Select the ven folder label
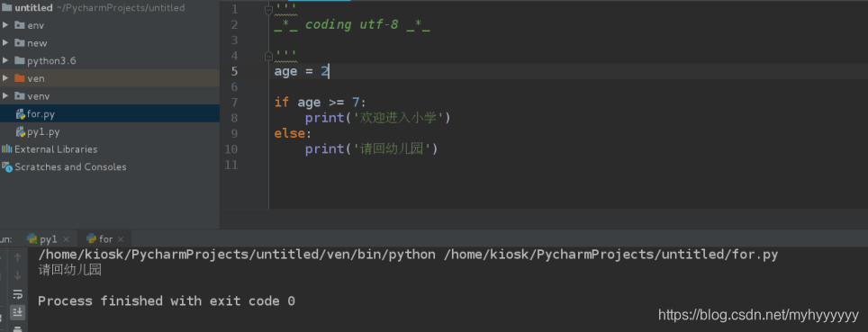Screen dimensions: 868x332 pyautogui.click(x=35, y=78)
